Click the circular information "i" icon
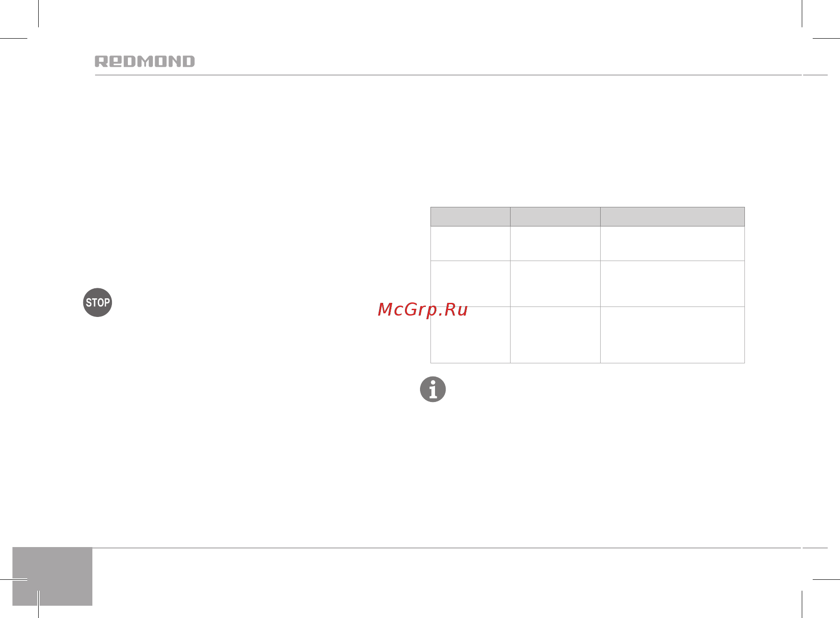 (x=433, y=389)
